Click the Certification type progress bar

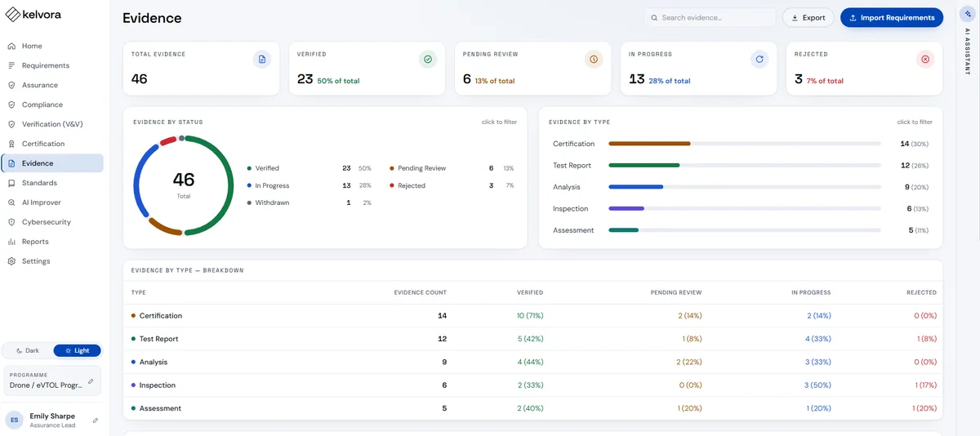745,144
